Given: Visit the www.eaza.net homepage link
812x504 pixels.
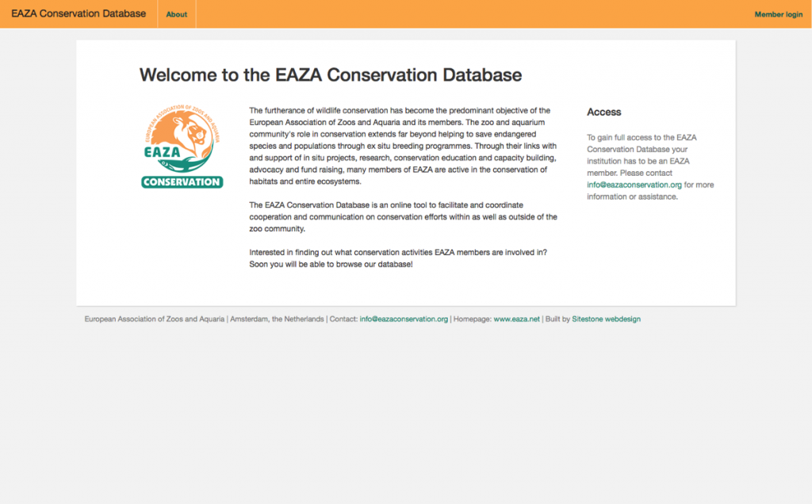Looking at the screenshot, I should 516,319.
